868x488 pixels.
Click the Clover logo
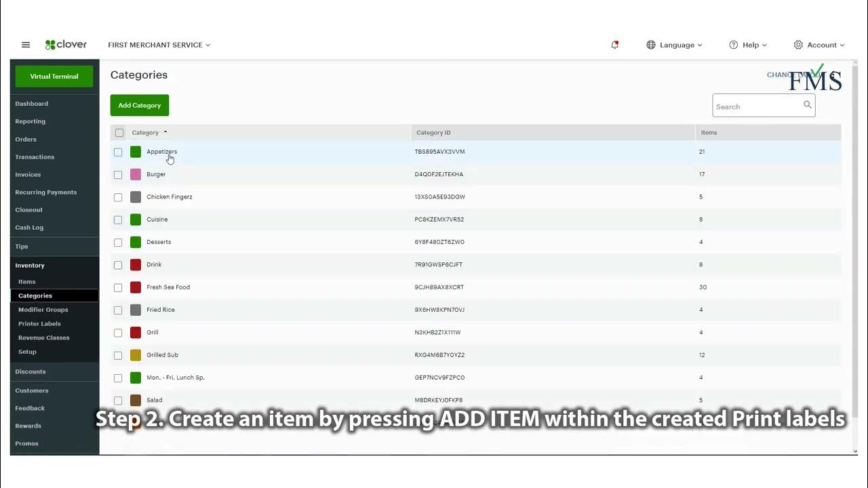pos(66,45)
